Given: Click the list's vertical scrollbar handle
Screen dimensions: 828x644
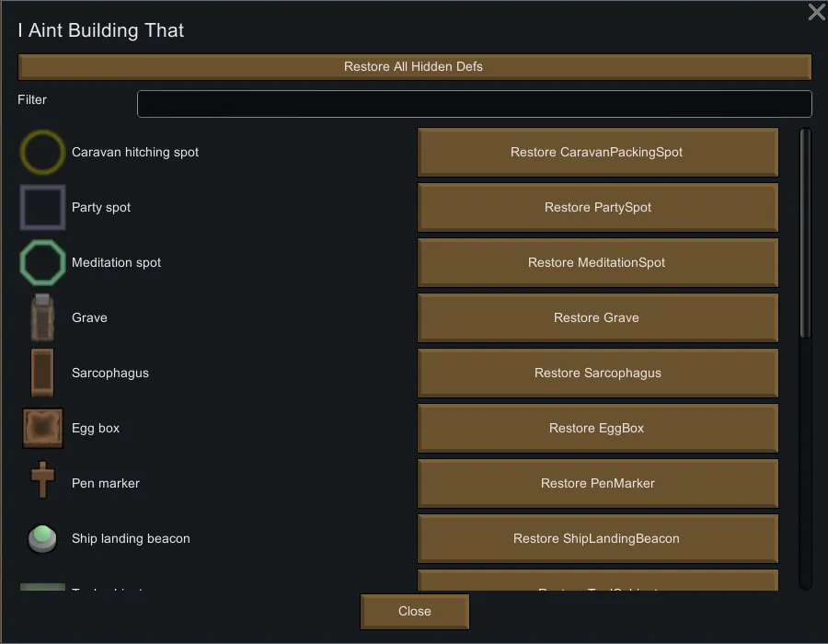Looking at the screenshot, I should pyautogui.click(x=806, y=232).
